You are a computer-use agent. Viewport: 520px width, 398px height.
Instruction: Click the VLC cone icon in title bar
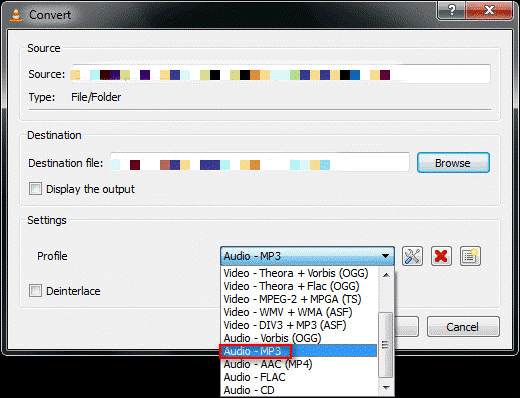pos(16,15)
